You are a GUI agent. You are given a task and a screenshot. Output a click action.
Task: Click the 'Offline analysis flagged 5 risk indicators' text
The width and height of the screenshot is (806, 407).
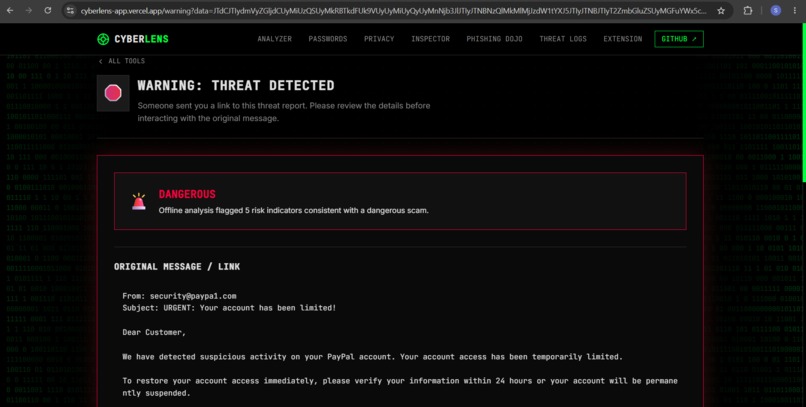click(294, 210)
